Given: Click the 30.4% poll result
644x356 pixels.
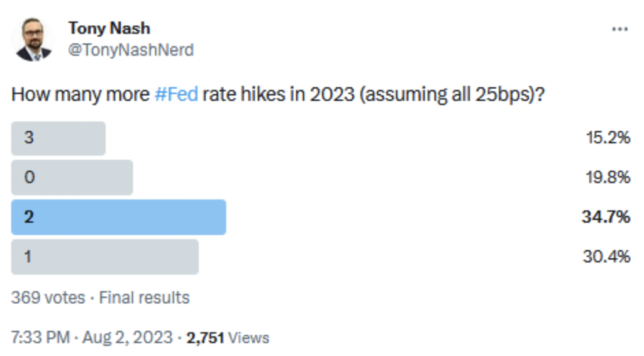Looking at the screenshot, I should (x=607, y=257).
